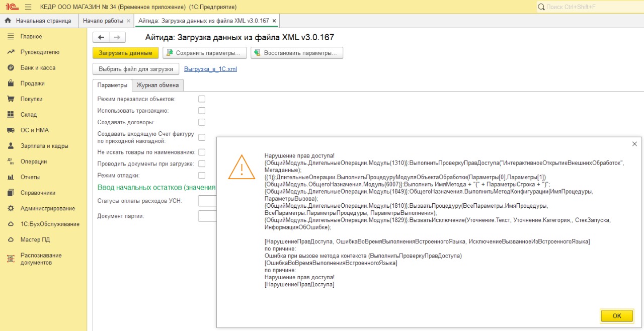Screen dimensions: 644x331
Task: Click the search field in title bar
Action: [x=589, y=7]
